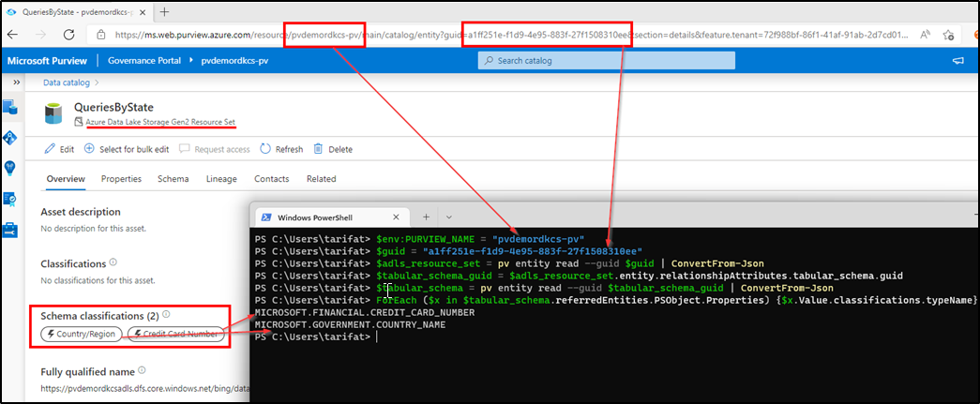Switch to the Overview tab
This screenshot has width=980, height=404.
(66, 179)
